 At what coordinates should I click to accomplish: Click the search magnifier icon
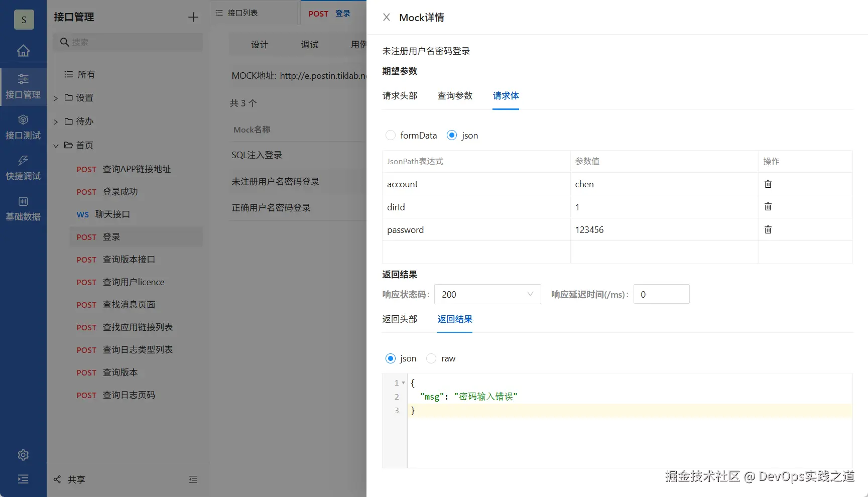pyautogui.click(x=64, y=42)
